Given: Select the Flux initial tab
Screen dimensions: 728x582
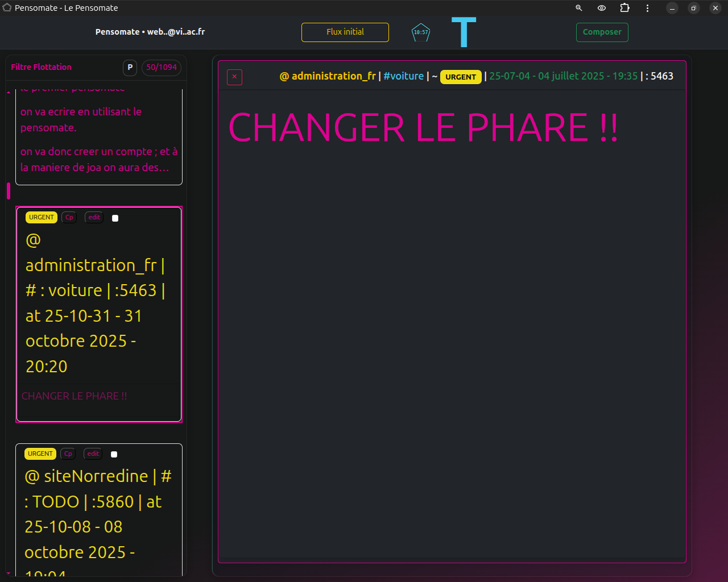Looking at the screenshot, I should point(345,32).
